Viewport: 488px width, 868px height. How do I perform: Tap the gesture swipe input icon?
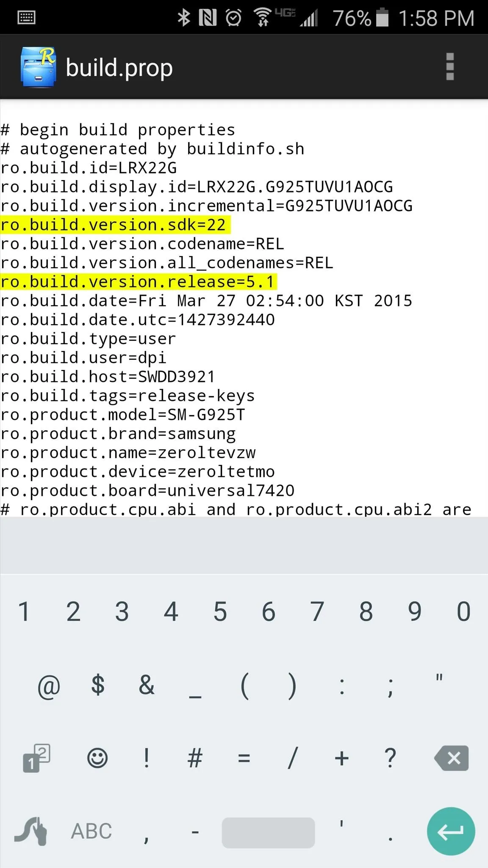31,831
